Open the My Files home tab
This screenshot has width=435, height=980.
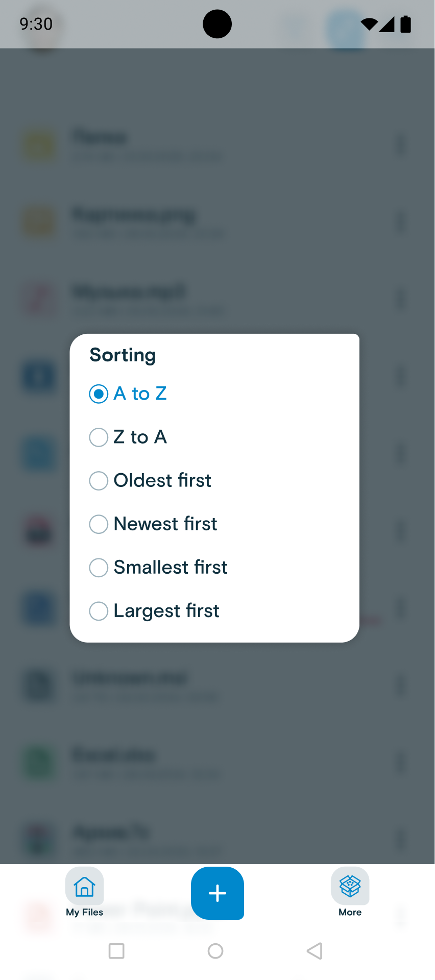click(85, 892)
